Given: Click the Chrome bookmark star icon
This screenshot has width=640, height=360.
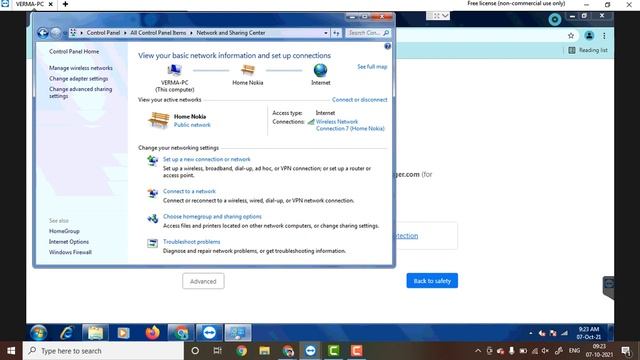Looking at the screenshot, I should pos(571,36).
